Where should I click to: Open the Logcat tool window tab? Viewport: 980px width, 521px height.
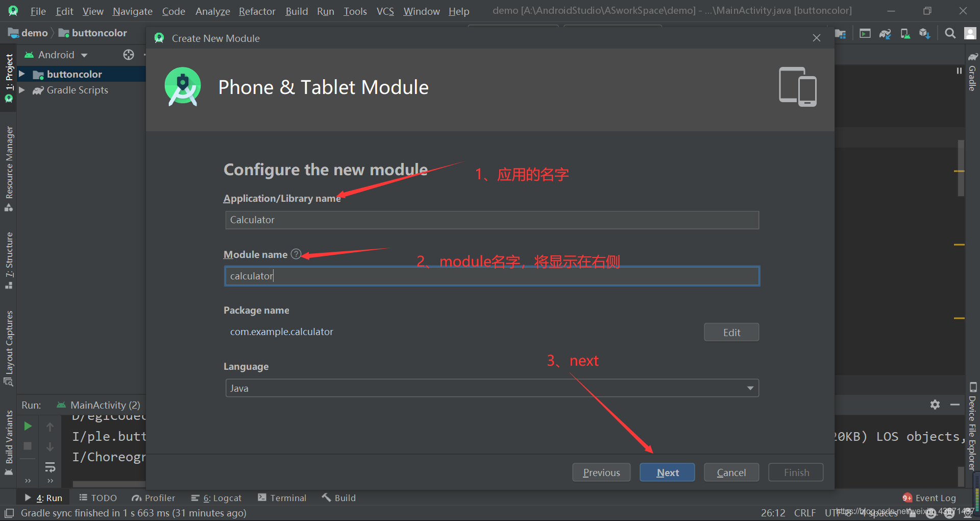[216, 498]
